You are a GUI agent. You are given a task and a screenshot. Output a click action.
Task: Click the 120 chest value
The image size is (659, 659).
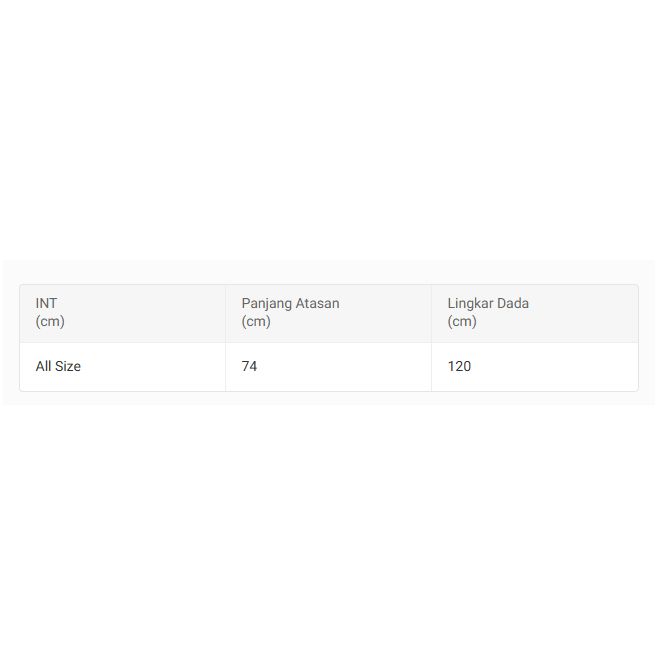pos(459,367)
